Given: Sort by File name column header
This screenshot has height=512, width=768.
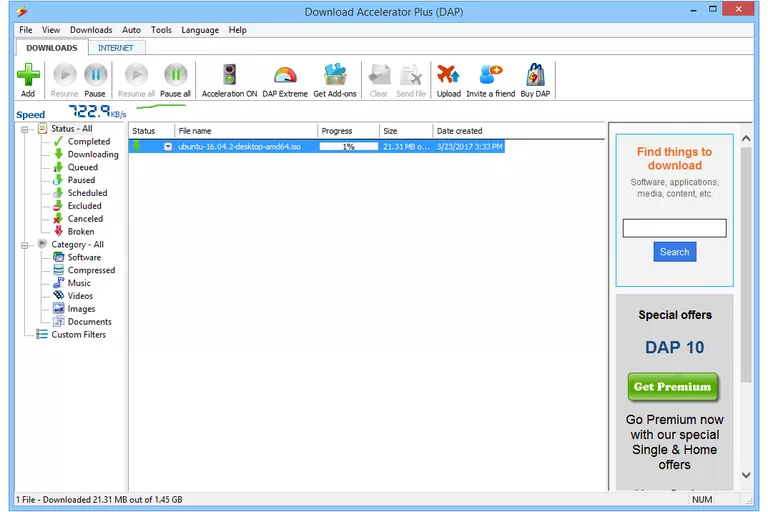Looking at the screenshot, I should tap(246, 131).
